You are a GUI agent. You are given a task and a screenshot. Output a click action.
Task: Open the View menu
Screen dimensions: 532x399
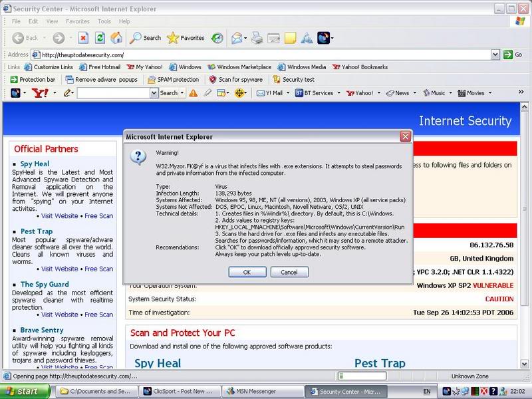(x=52, y=21)
